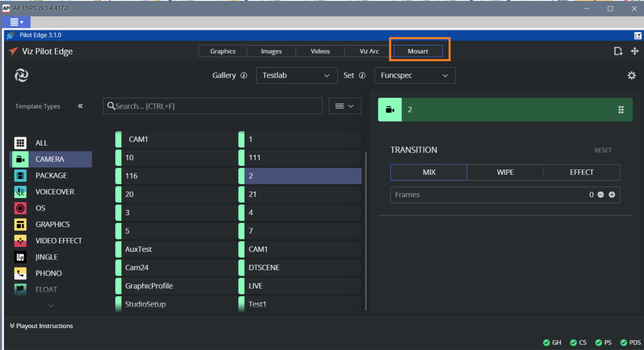644x350 pixels.
Task: Open the Gallery Testlab dropdown
Action: pyautogui.click(x=297, y=75)
